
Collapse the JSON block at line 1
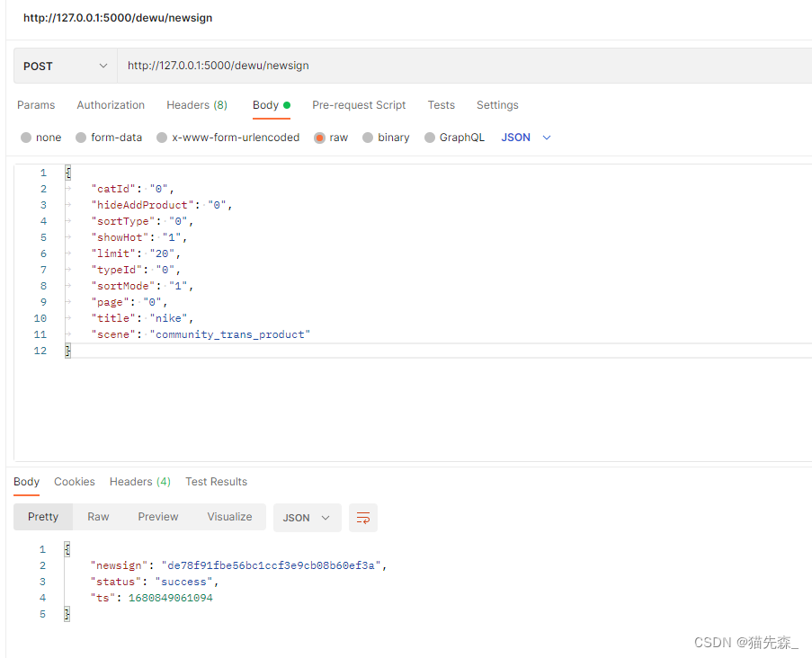(x=67, y=171)
